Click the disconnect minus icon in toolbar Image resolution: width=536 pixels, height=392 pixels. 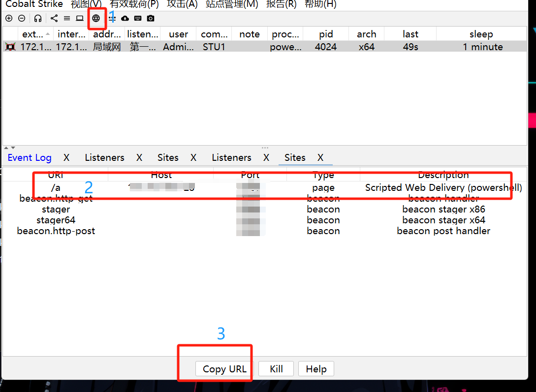[22, 18]
